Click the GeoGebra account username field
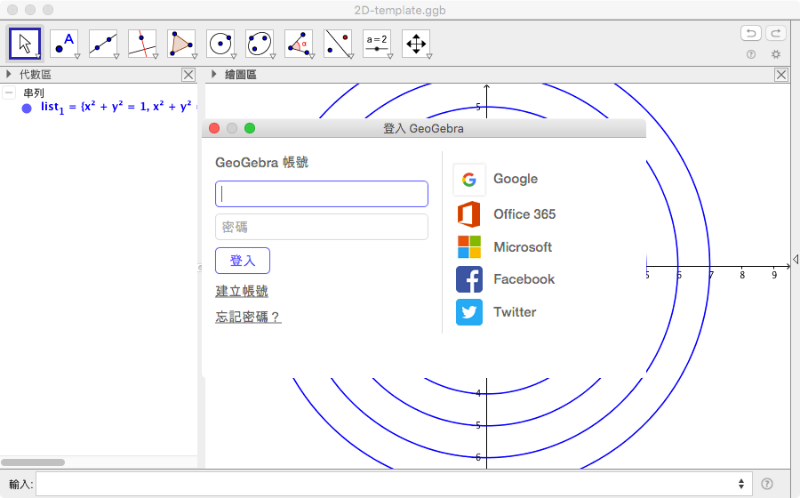800x498 pixels. [x=321, y=194]
